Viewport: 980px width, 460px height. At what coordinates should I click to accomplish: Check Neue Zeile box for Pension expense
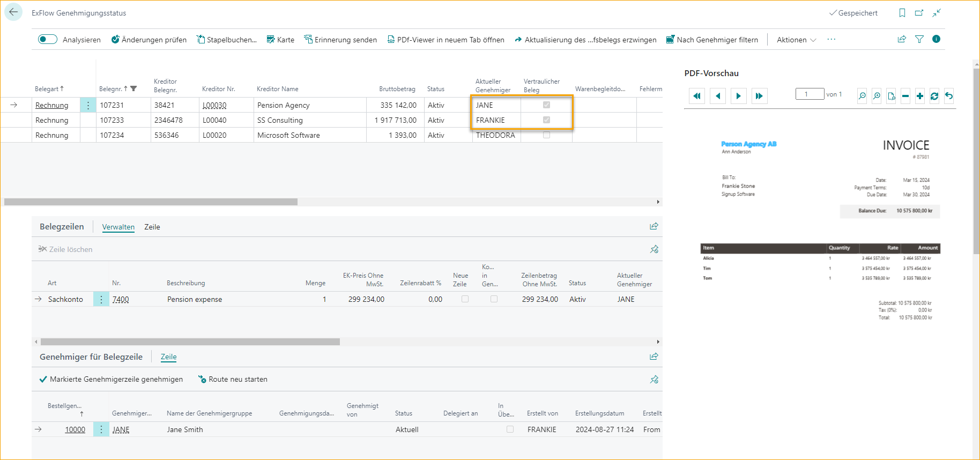465,299
